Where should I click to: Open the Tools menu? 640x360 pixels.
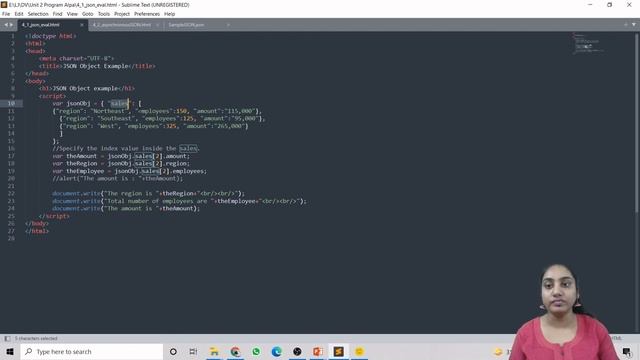click(x=104, y=14)
